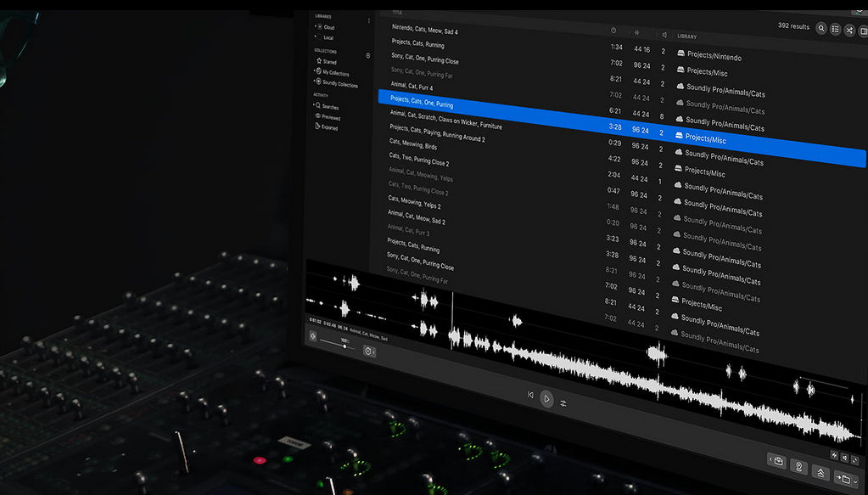Click the 1:34 duration of the Nintendo row

[617, 47]
